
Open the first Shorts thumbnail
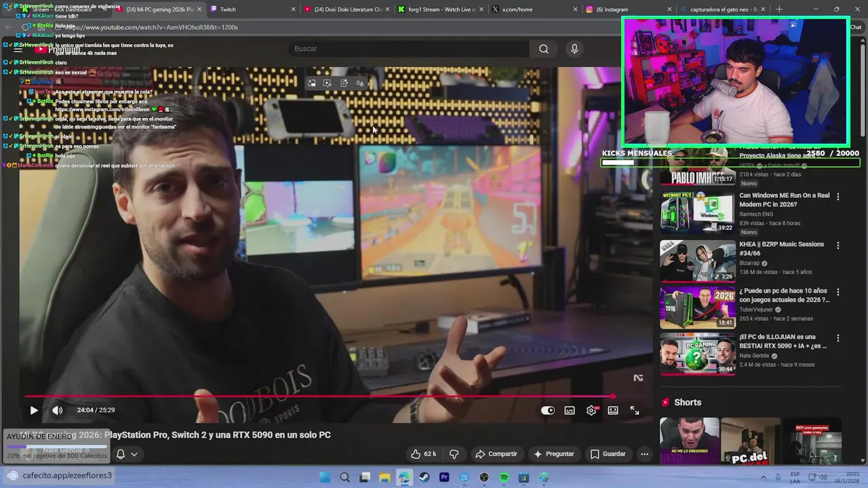tap(690, 441)
